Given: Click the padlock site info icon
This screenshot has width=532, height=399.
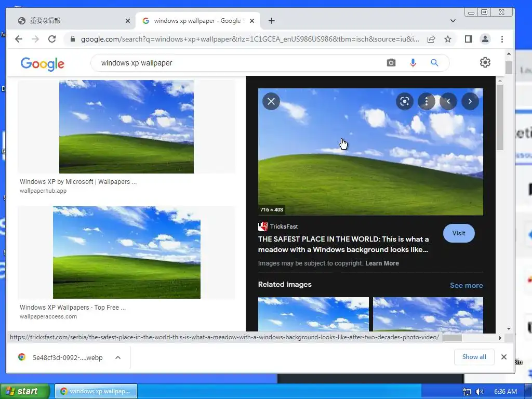Looking at the screenshot, I should click(x=72, y=39).
